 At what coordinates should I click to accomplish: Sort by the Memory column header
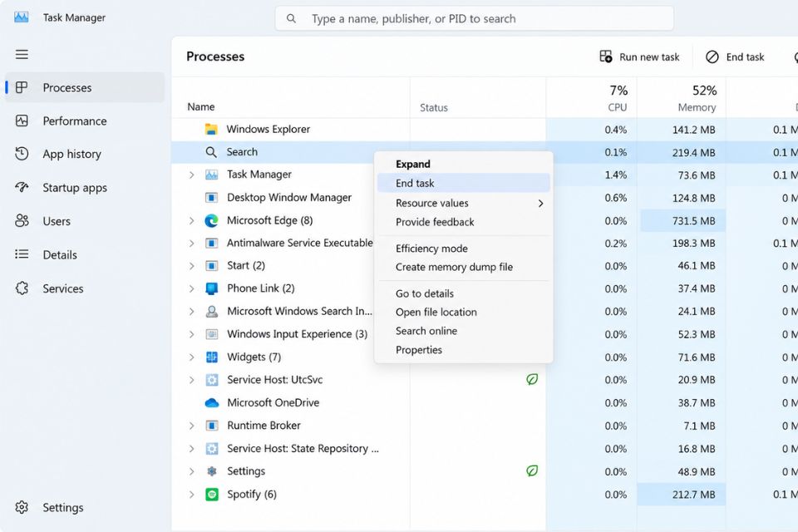[x=697, y=107]
